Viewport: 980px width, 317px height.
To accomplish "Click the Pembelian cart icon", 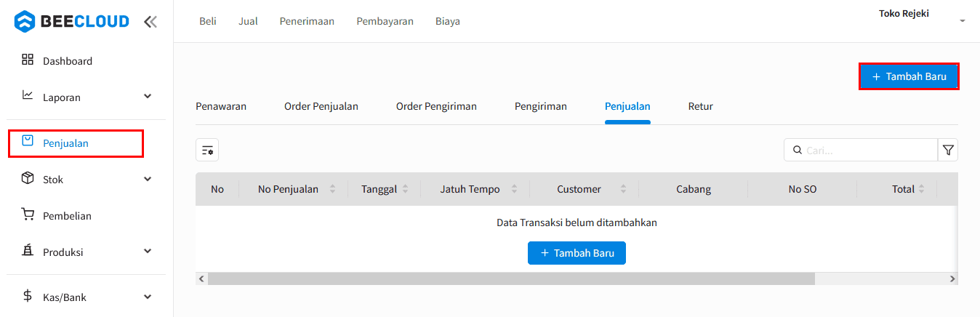I will [x=28, y=214].
